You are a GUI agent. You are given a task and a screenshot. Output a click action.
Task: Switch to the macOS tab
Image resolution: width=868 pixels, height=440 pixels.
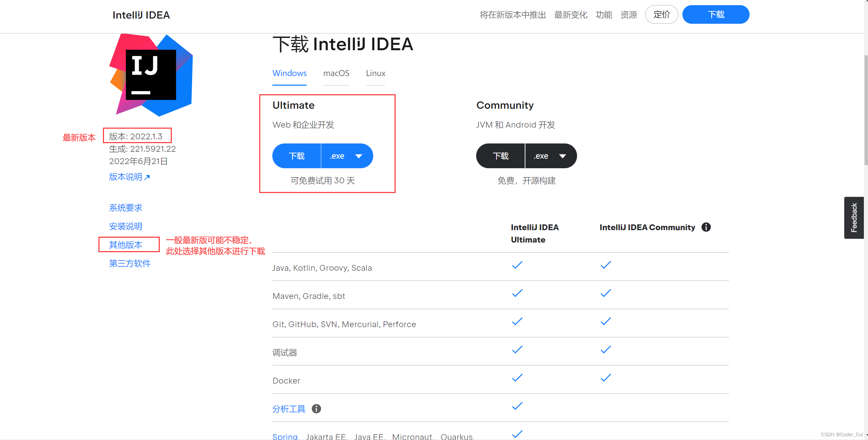click(336, 73)
